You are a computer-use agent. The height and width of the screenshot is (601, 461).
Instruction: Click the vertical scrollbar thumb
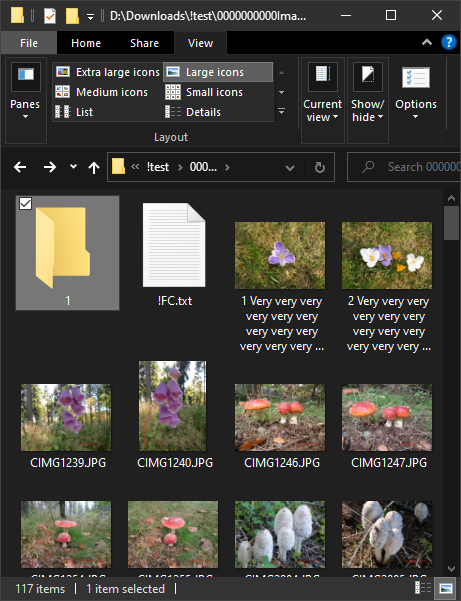point(451,223)
